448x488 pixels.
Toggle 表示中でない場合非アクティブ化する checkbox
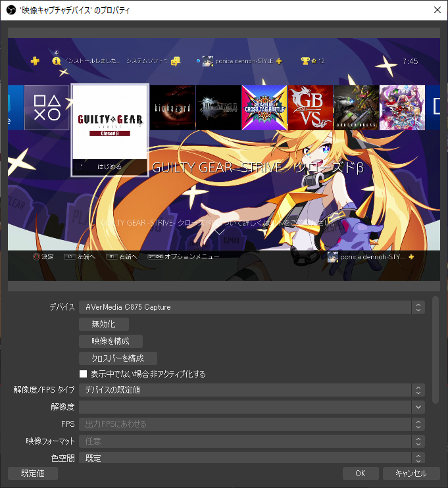tap(83, 374)
